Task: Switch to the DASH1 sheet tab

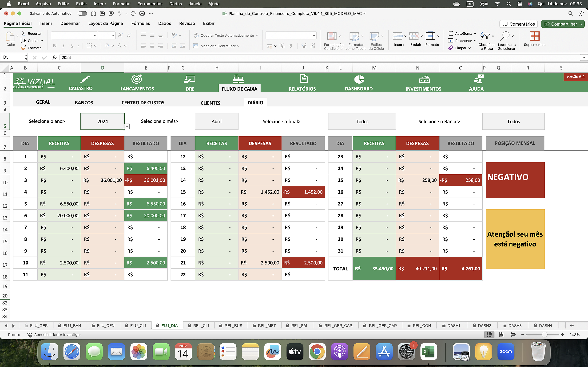Action: (x=451, y=325)
